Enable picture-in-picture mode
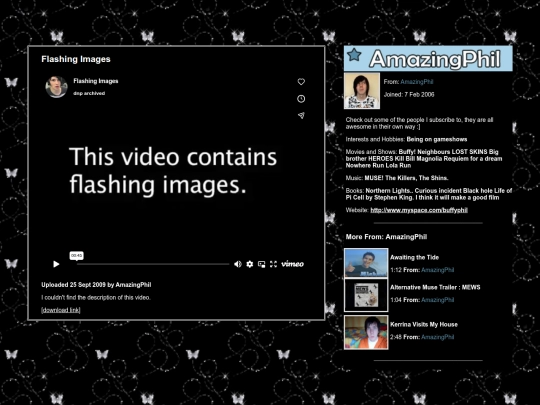540x405 pixels. tap(262, 264)
